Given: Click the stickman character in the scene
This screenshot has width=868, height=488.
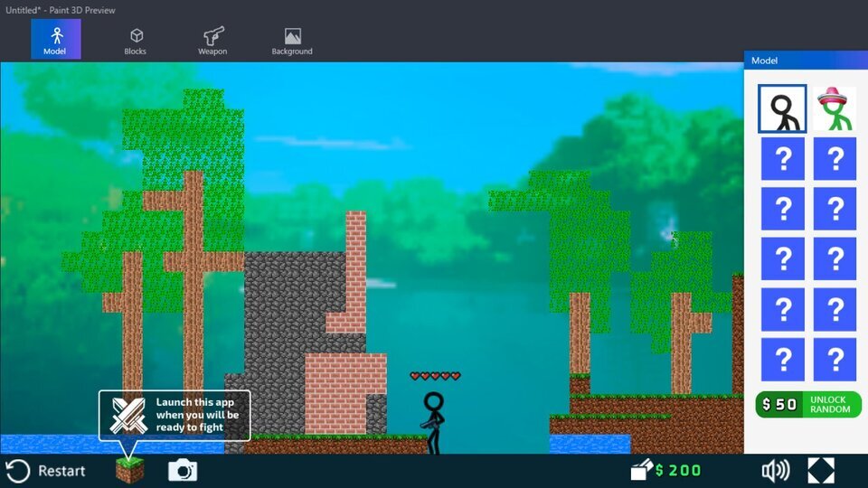Looking at the screenshot, I should click(434, 421).
